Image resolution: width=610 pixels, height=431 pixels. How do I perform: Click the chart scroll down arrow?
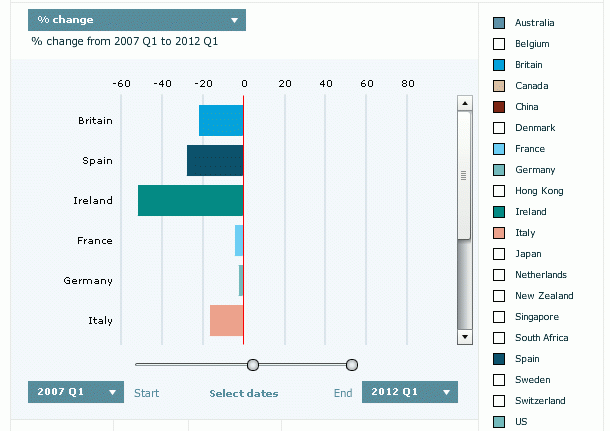click(464, 337)
